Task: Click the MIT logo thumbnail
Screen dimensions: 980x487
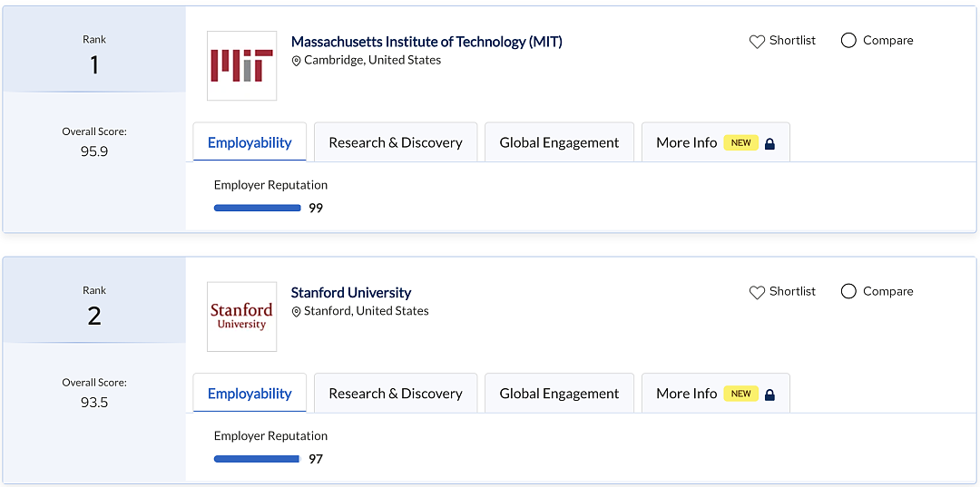Action: point(242,65)
